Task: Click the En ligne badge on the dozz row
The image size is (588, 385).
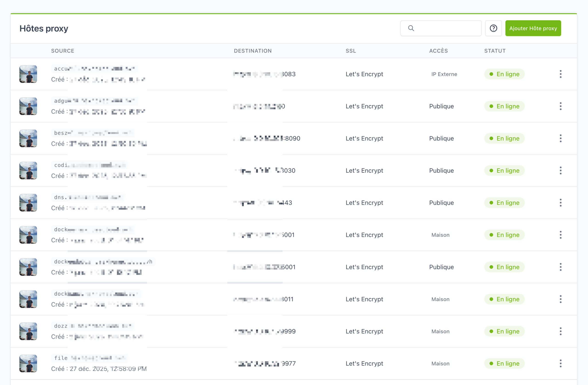Action: (504, 331)
